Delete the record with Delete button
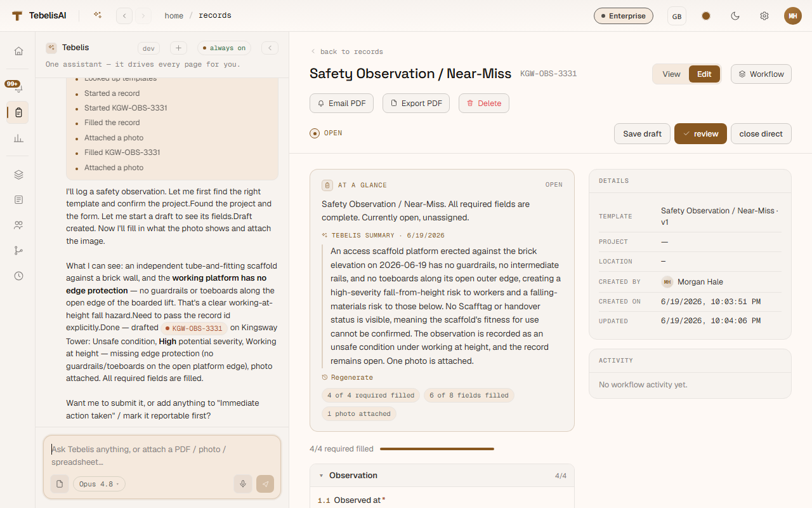The image size is (812, 508). (484, 104)
